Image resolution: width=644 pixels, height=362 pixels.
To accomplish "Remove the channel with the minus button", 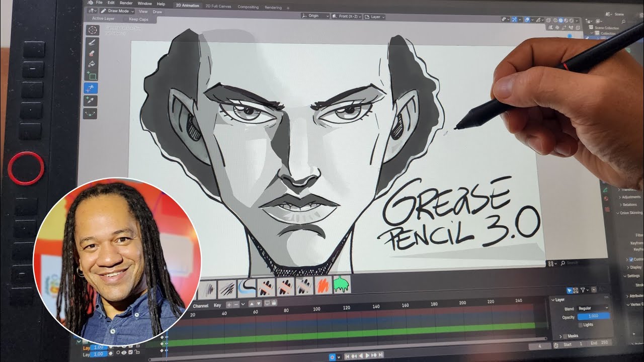I will pyautogui.click(x=236, y=305).
